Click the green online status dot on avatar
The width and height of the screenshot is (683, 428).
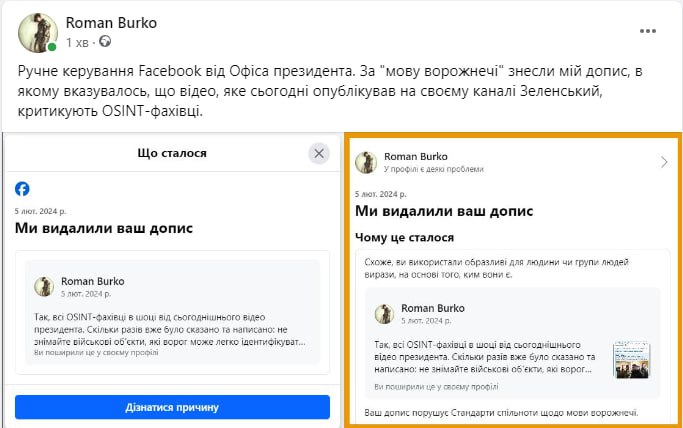[52, 47]
